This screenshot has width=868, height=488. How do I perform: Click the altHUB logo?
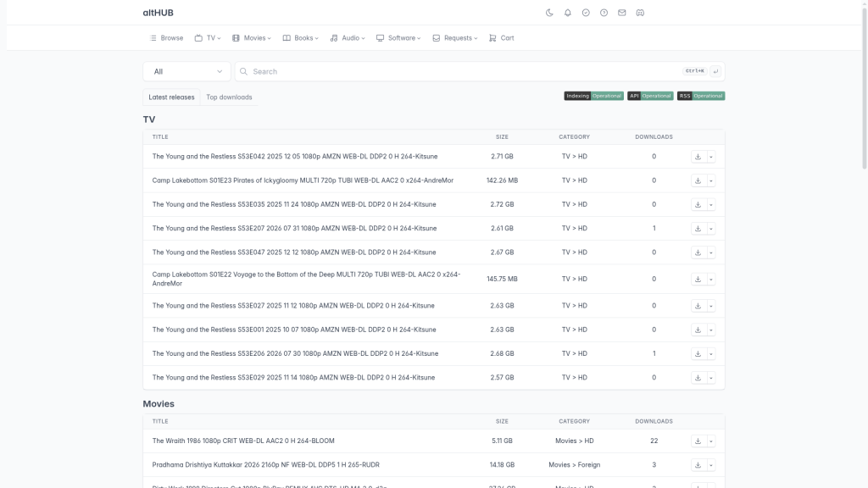tap(158, 13)
